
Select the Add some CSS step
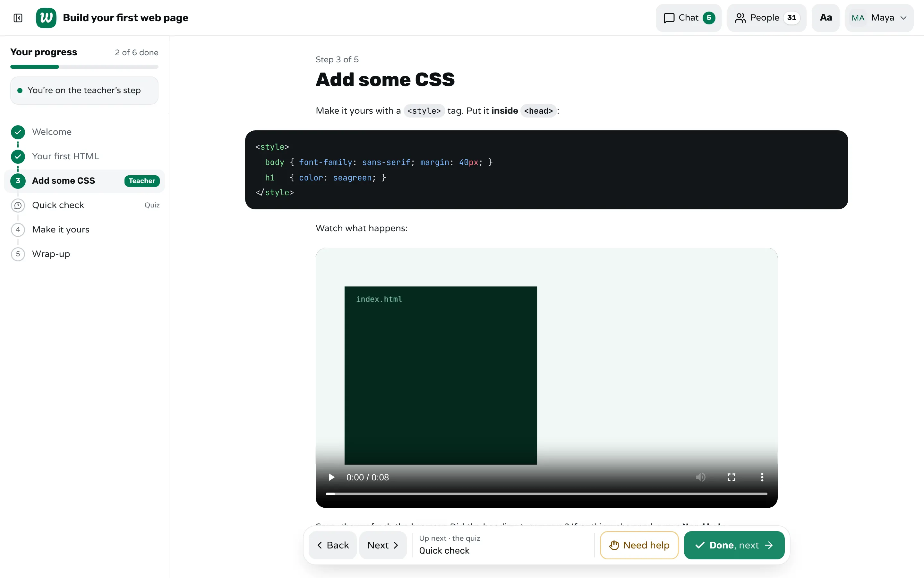pos(84,181)
